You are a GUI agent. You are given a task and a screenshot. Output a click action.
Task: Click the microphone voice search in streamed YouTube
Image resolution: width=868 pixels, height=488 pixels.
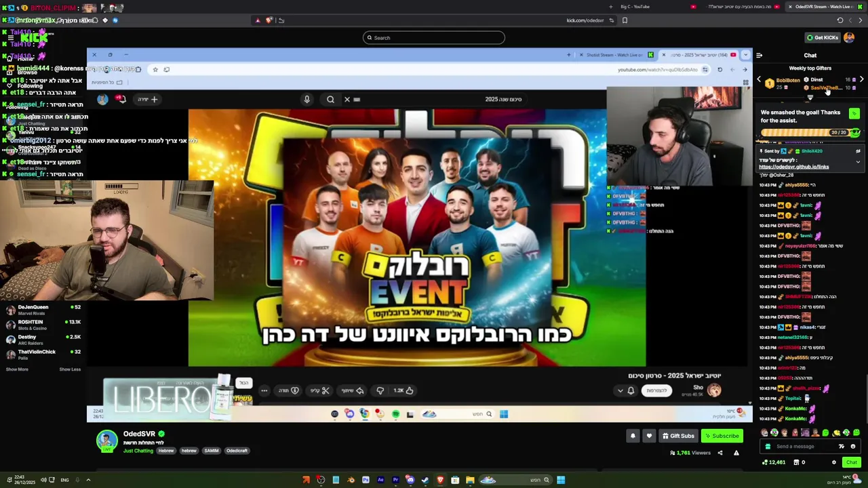307,100
